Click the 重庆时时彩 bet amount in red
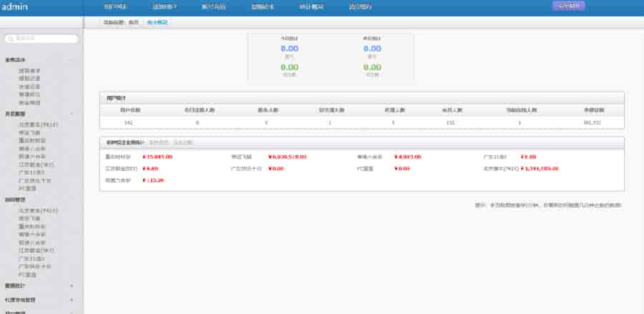Screen dimensions: 644x314 (159, 156)
